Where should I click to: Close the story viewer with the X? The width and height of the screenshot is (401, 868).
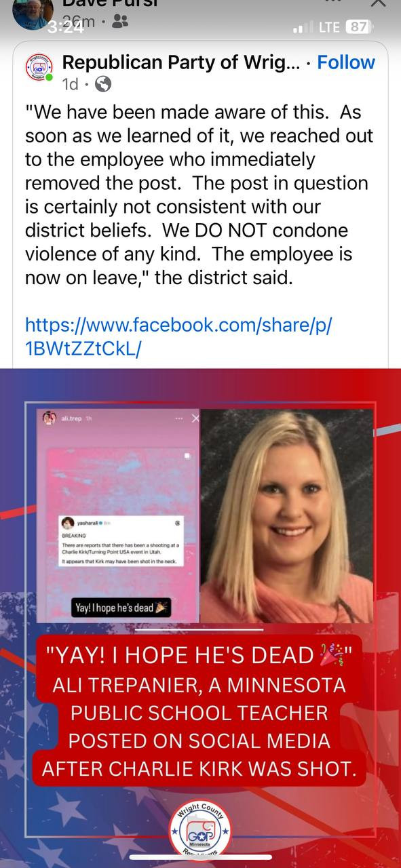click(378, 4)
